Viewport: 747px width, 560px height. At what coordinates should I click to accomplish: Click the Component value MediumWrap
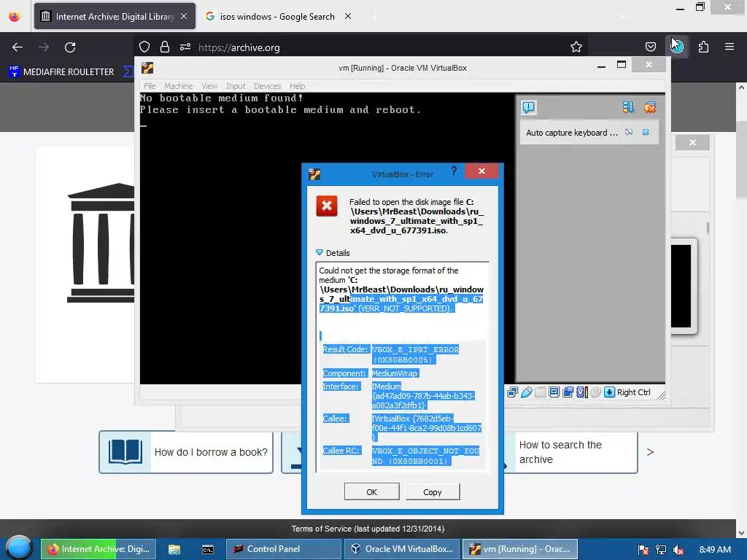point(395,373)
